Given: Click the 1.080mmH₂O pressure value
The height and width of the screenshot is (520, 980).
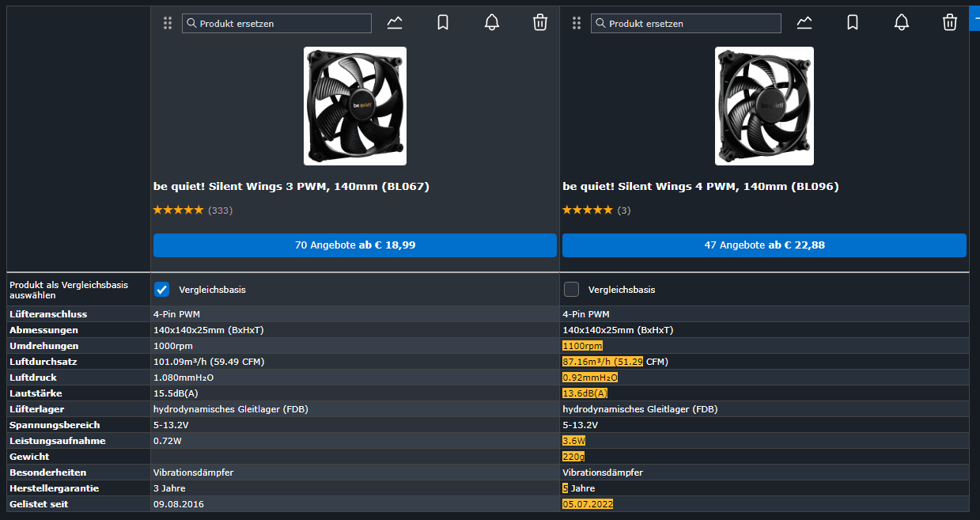Looking at the screenshot, I should click(x=184, y=378).
